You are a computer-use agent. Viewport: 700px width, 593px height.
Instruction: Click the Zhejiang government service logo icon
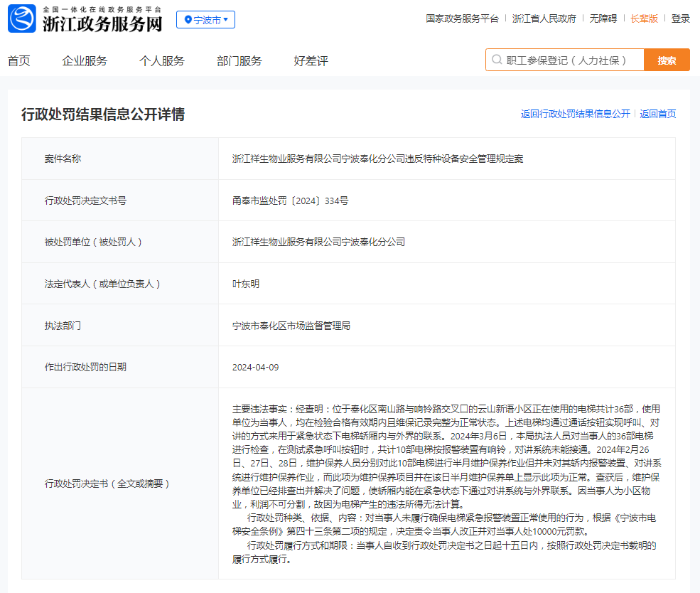click(22, 18)
